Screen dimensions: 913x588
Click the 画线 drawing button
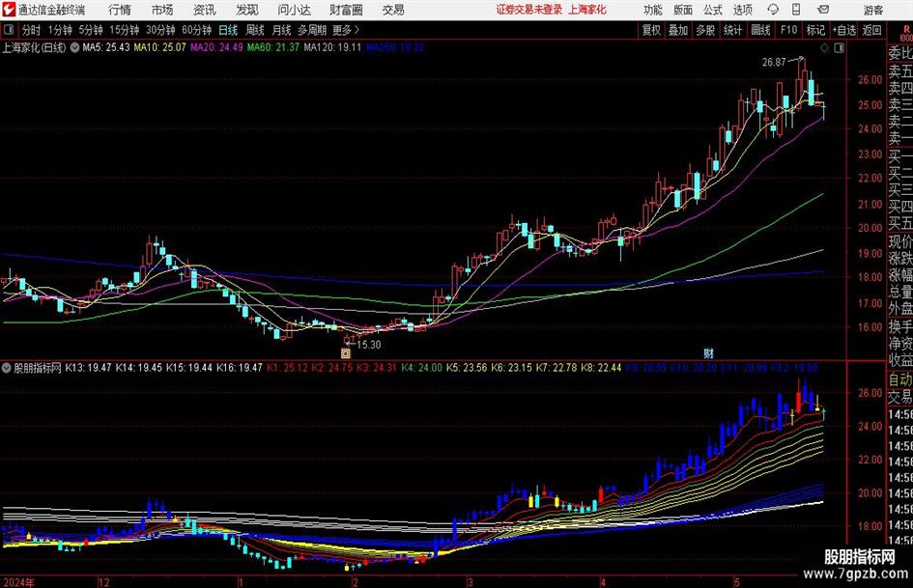point(760,30)
